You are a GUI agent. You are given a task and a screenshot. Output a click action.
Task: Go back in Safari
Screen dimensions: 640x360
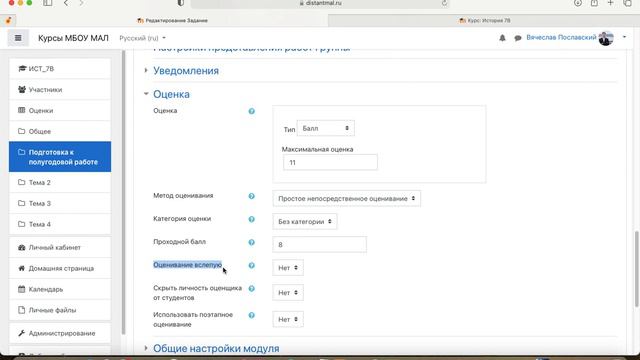66,3
